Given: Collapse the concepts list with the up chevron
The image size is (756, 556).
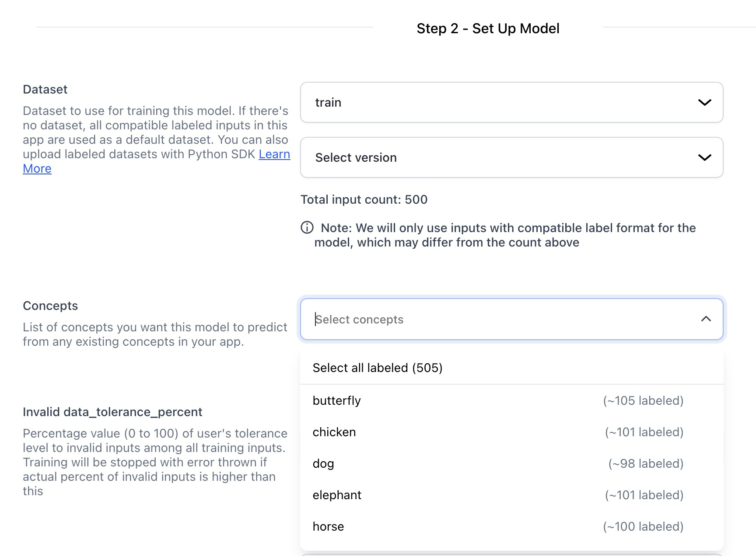Looking at the screenshot, I should coord(706,319).
